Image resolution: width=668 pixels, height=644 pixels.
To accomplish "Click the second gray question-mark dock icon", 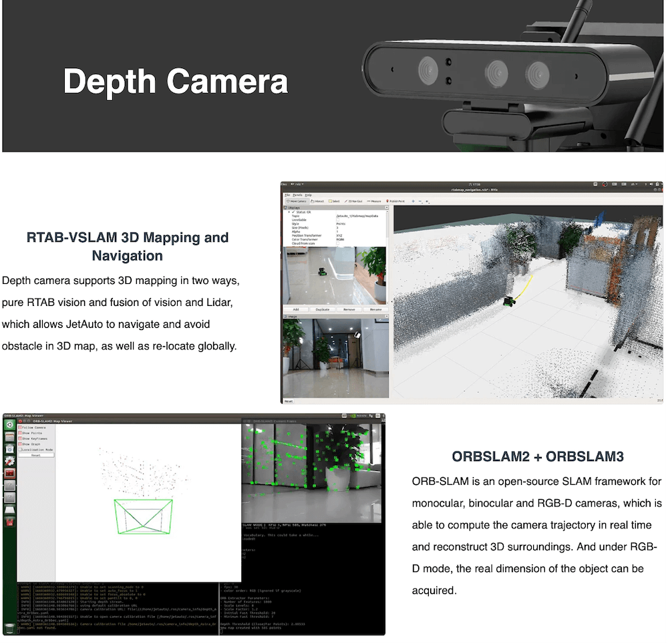I will (x=9, y=498).
